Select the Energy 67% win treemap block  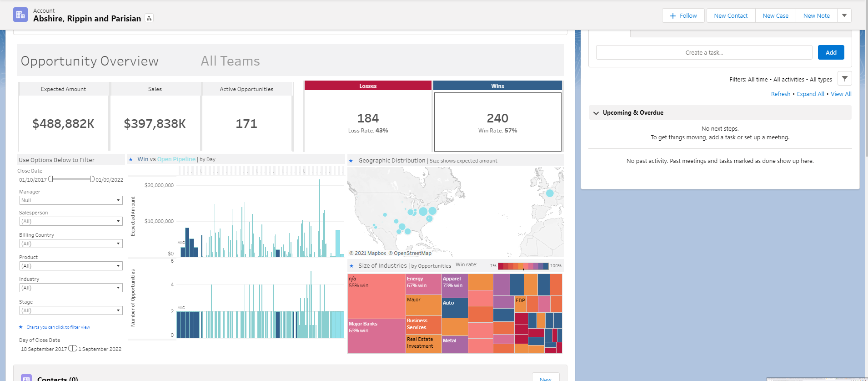(x=423, y=284)
